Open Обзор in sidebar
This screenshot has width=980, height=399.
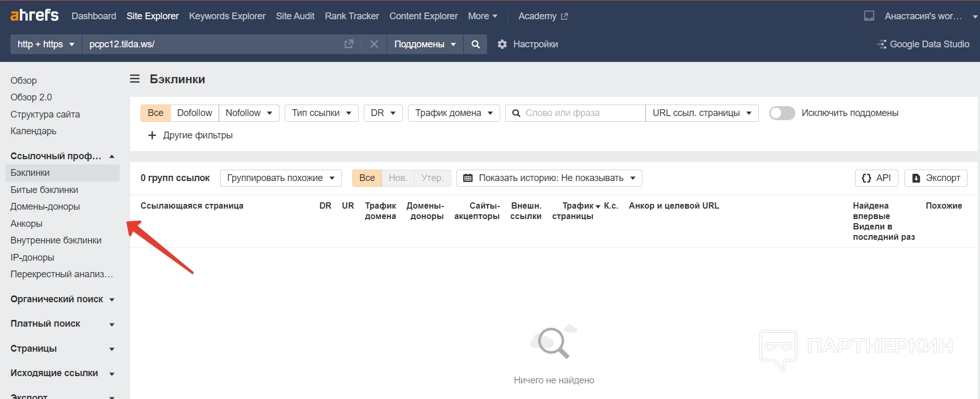[x=23, y=81]
